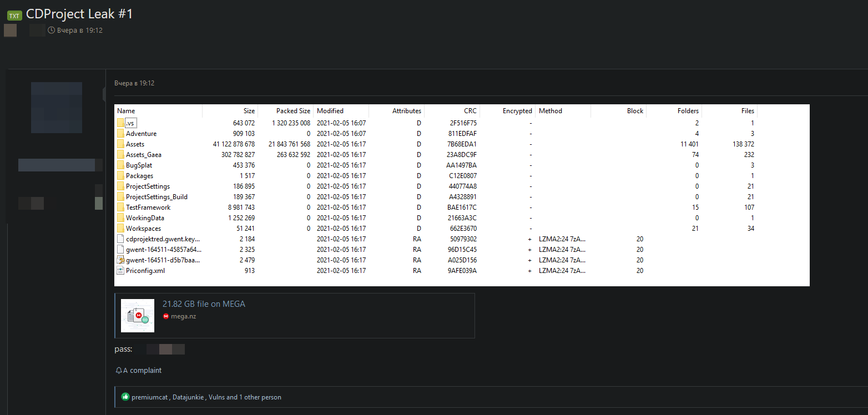Click the Assets_Gaea packed size 263 632 592
The height and width of the screenshot is (415, 868).
pyautogui.click(x=292, y=155)
